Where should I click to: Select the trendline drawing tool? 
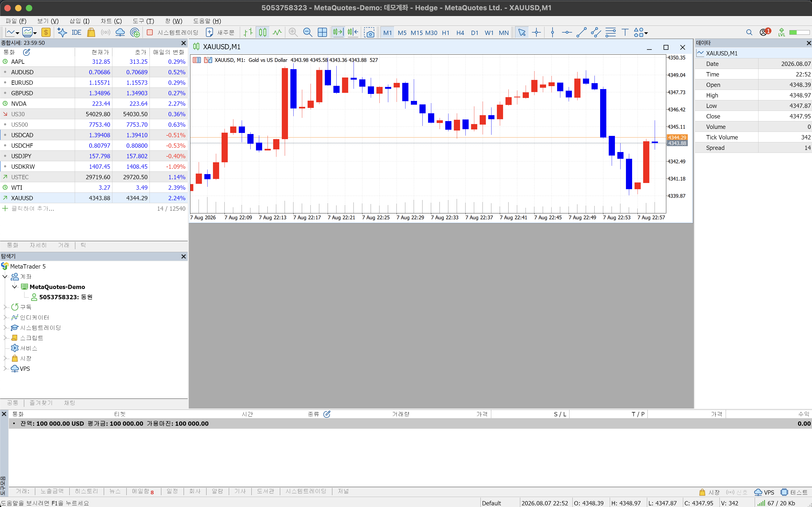581,33
